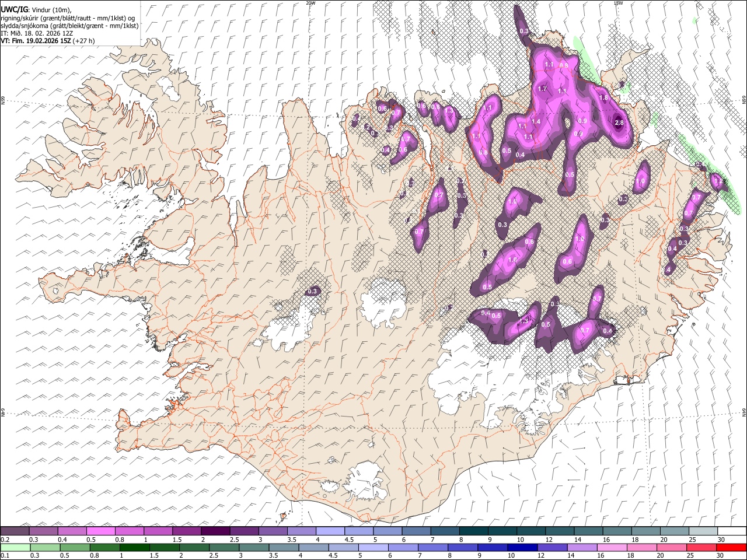Image resolution: width=747 pixels, height=560 pixels.
Task: Pick upper legend swatch between 0.3 and 0.4
Action: pos(43,531)
